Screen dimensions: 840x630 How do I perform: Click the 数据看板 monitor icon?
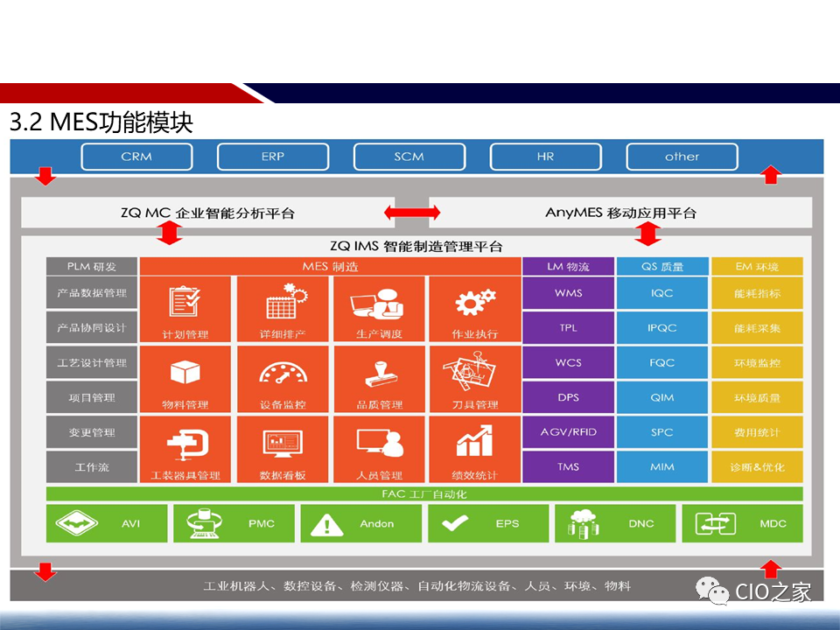click(x=282, y=444)
